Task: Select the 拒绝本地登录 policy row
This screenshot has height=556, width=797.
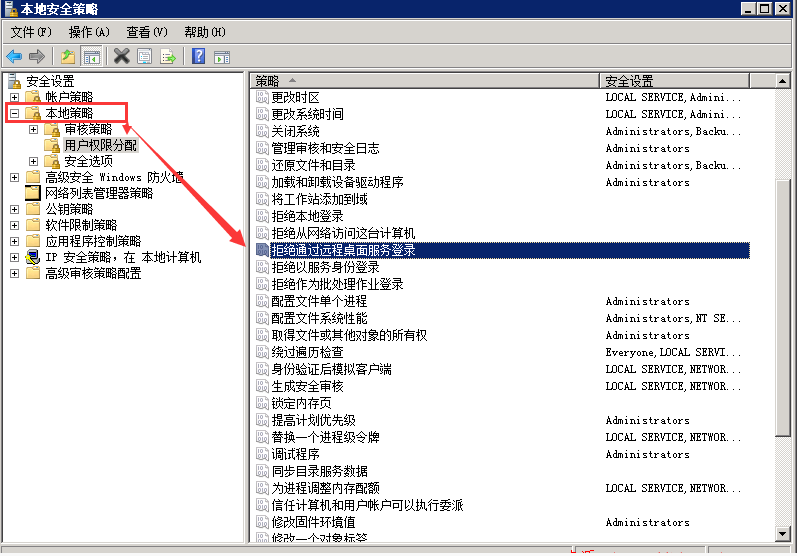Action: [x=307, y=216]
